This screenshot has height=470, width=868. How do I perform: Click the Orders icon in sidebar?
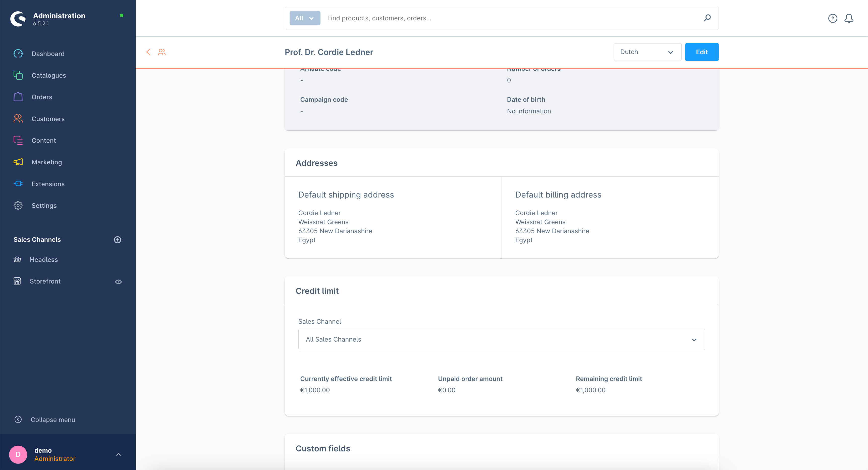pos(18,97)
